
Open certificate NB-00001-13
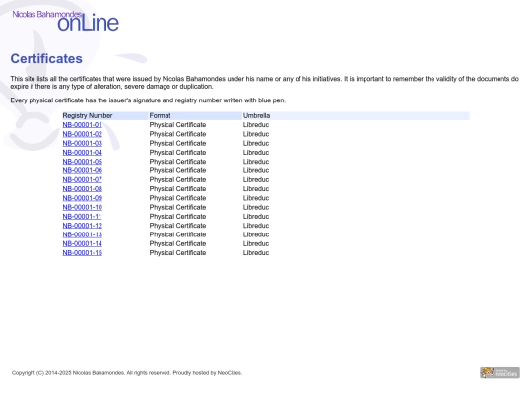click(83, 234)
